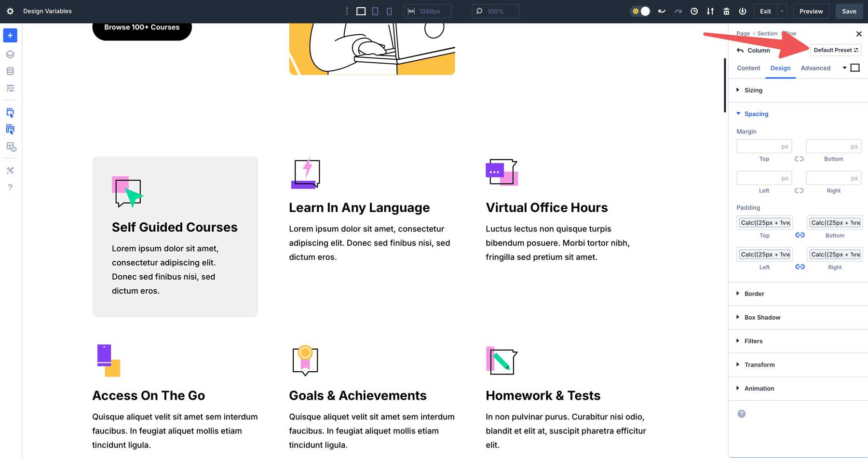Link left and right margin values

click(799, 190)
